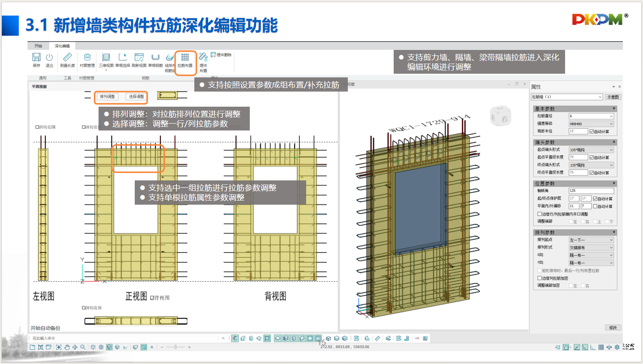Viewport: 643px width, 364px height.
Task: Click the 修改 button in properties panel
Action: point(613,327)
